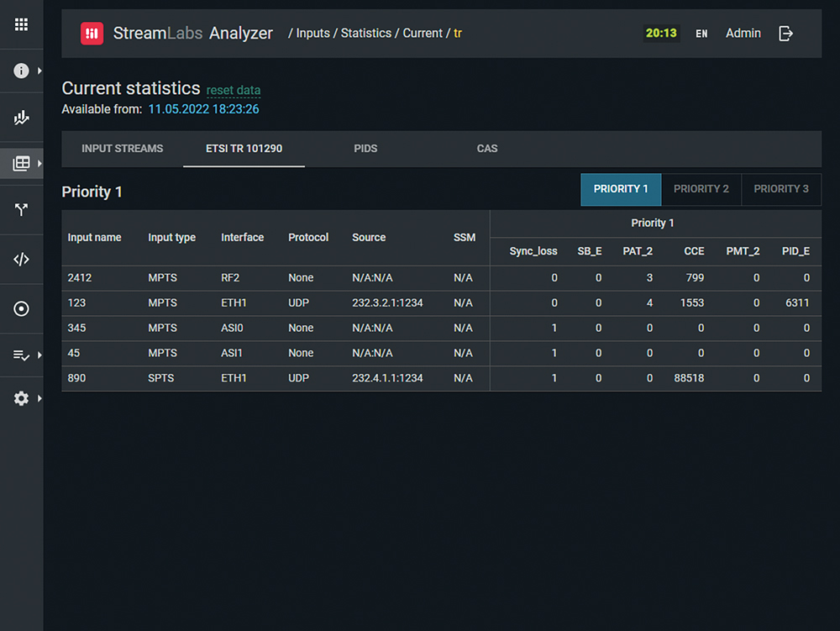Click CCE value 799
Viewport: 840px width, 631px height.
pyautogui.click(x=695, y=278)
